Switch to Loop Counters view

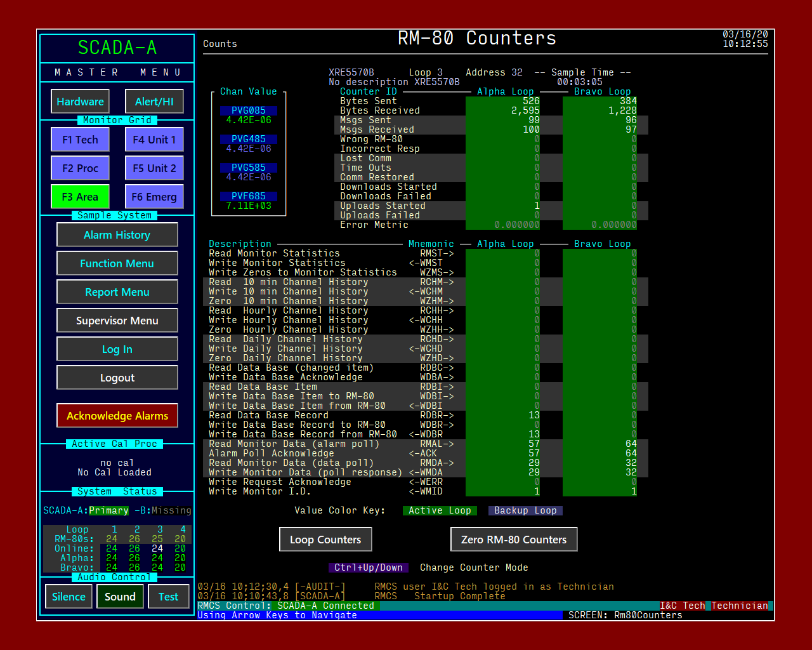pos(325,540)
